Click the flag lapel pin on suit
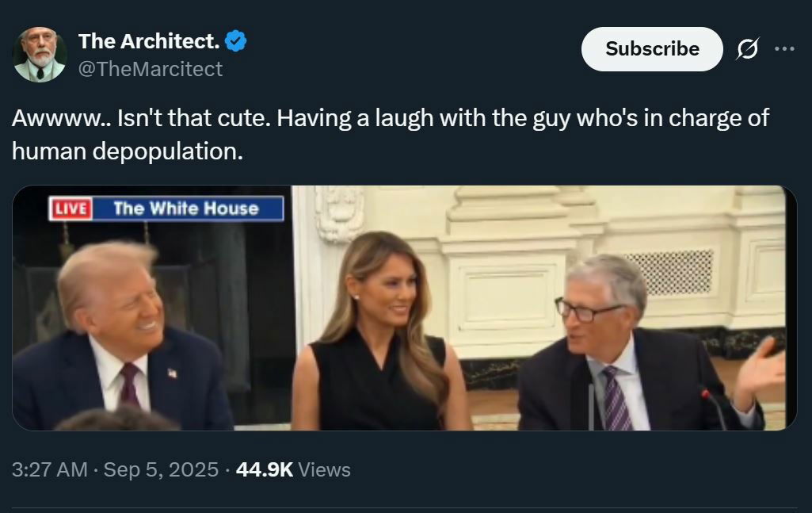Image resolution: width=812 pixels, height=513 pixels. [172, 373]
